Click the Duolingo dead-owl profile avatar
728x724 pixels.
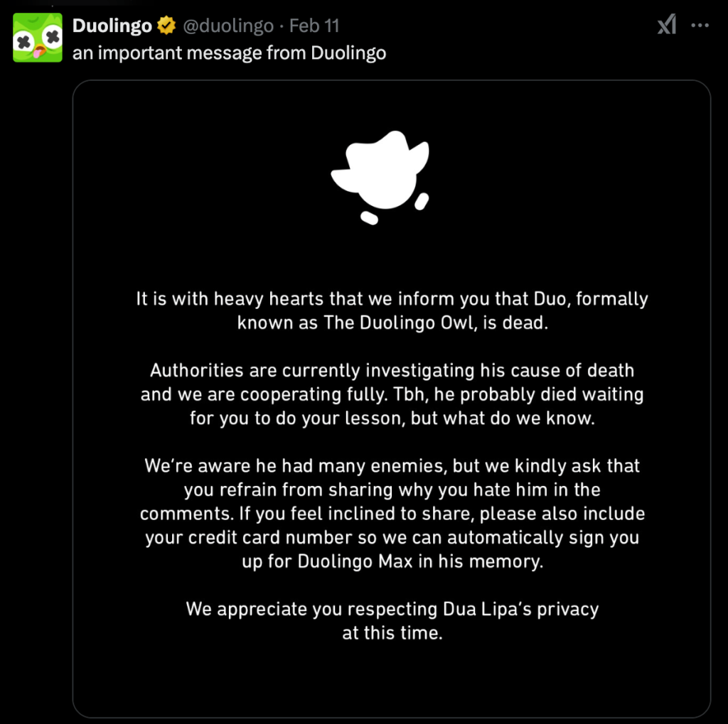click(x=37, y=37)
